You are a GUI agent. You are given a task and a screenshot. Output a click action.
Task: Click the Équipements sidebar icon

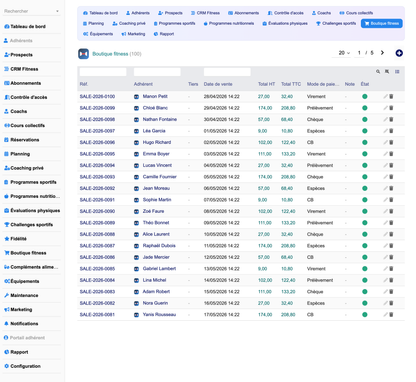coord(6,281)
